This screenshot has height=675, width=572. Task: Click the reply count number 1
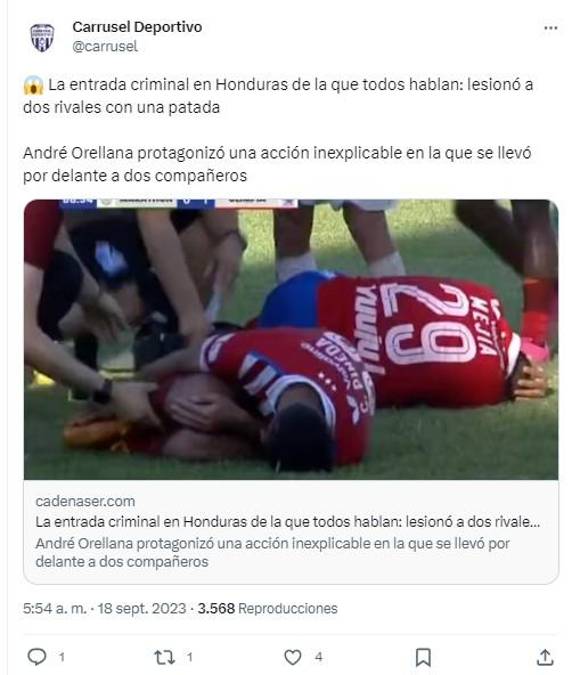point(62,657)
